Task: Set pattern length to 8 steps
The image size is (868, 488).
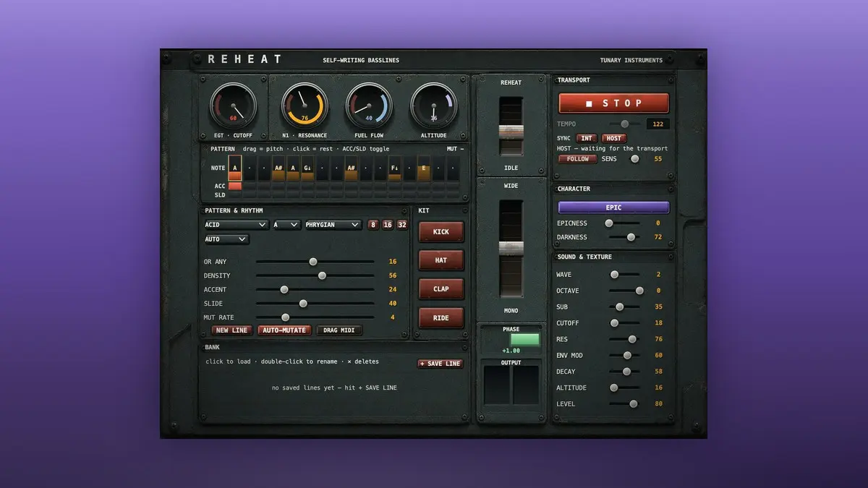Action: (373, 225)
